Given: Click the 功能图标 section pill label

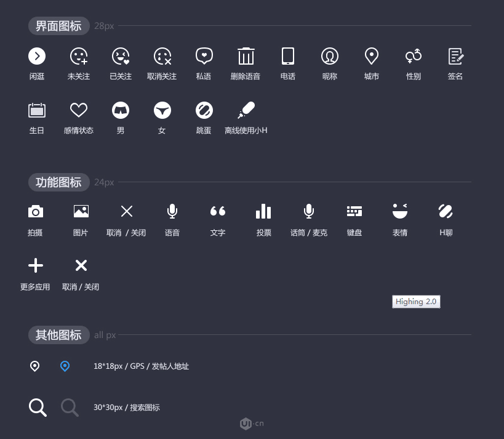Looking at the screenshot, I should coord(59,182).
